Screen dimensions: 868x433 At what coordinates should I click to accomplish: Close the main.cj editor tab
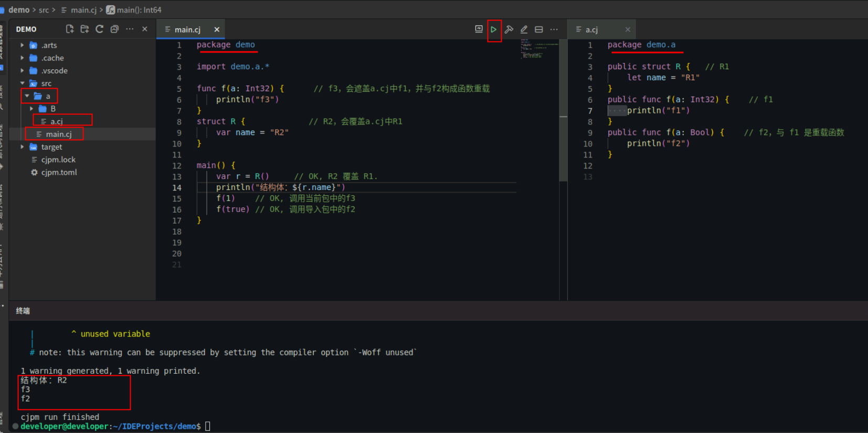[x=217, y=30]
